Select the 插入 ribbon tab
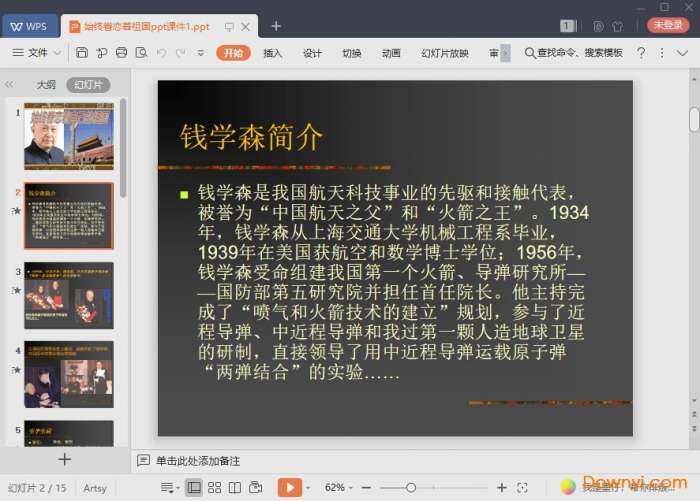The width and height of the screenshot is (700, 501). (x=272, y=53)
